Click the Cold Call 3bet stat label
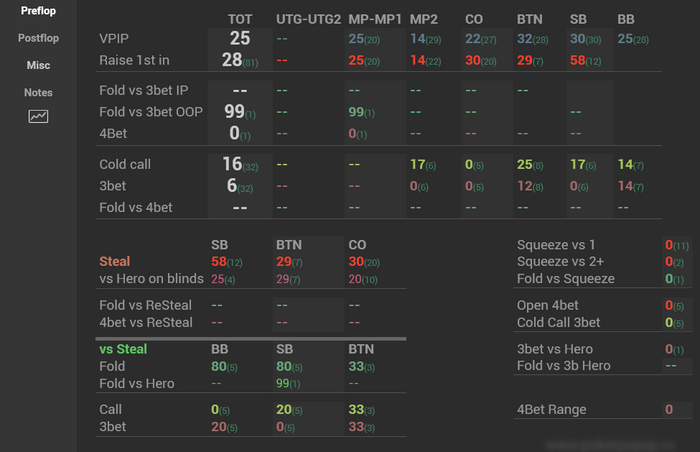The width and height of the screenshot is (700, 452). click(559, 322)
